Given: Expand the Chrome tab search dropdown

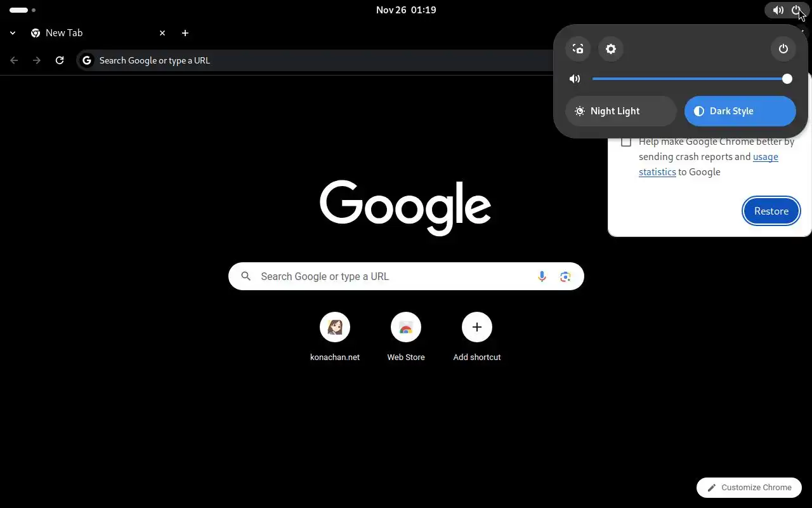Looking at the screenshot, I should tap(13, 33).
